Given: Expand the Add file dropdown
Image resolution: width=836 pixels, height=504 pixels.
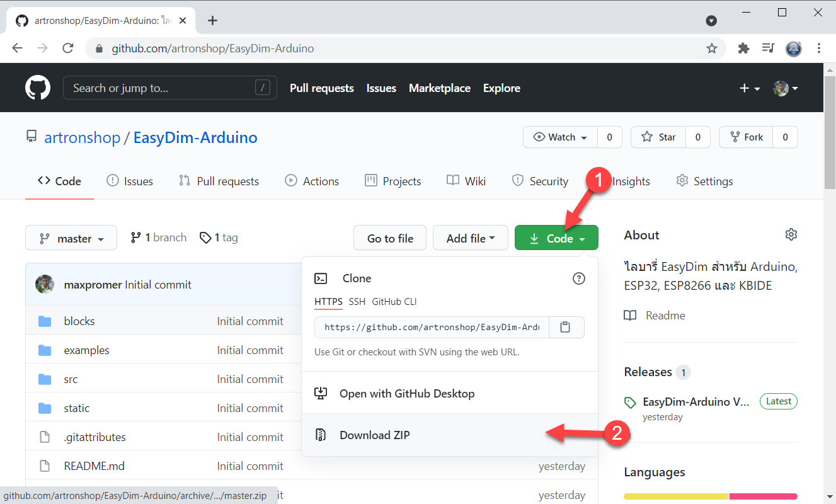Looking at the screenshot, I should pyautogui.click(x=471, y=238).
